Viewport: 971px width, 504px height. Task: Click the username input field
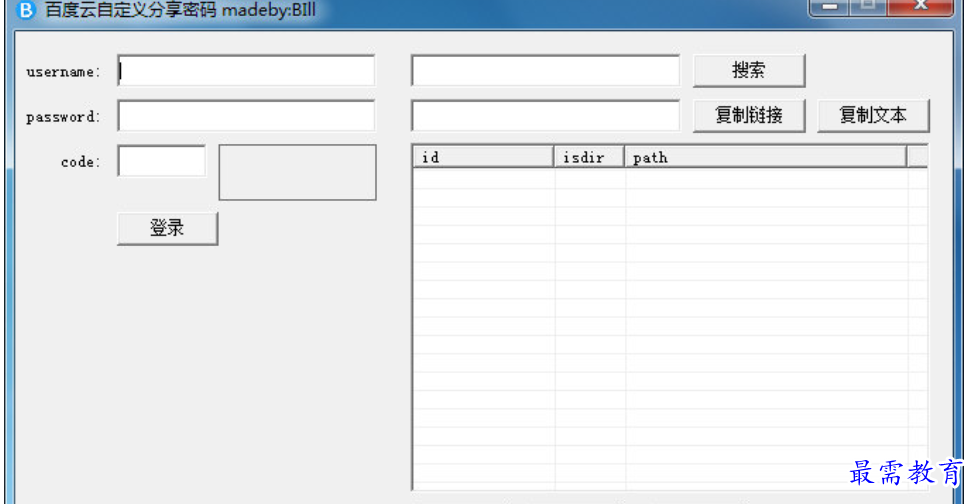pos(246,71)
